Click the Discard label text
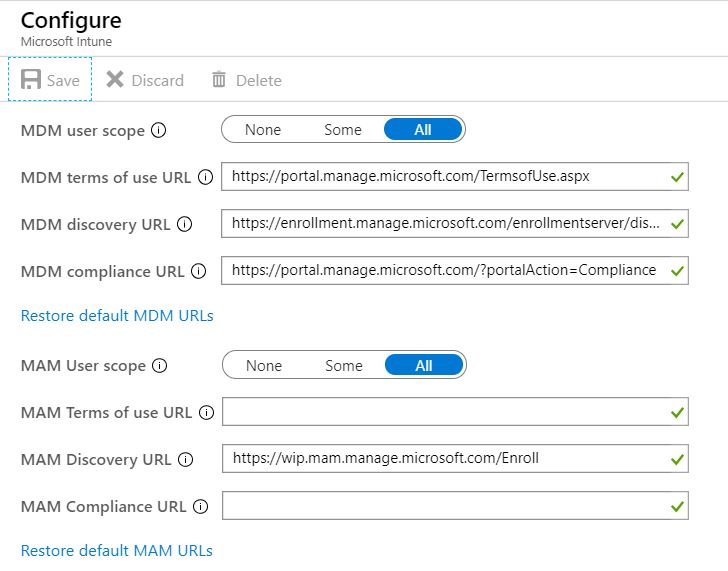Viewport: 728px width, 571px height. click(158, 81)
